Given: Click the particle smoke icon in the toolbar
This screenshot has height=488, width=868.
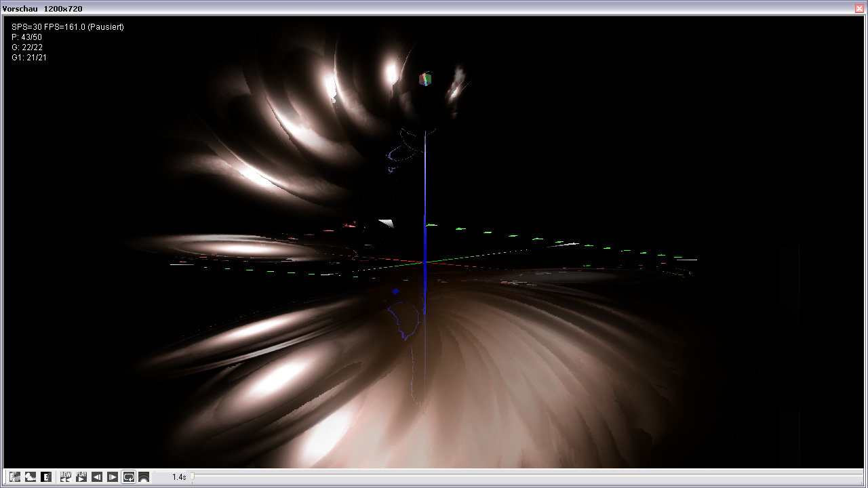Looking at the screenshot, I should click(31, 476).
